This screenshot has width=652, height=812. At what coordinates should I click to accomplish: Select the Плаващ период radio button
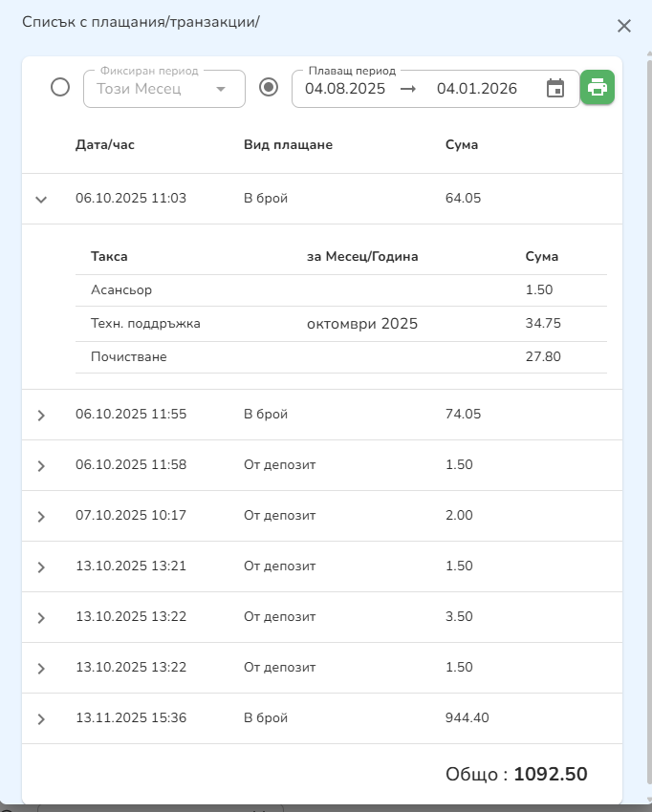tap(270, 88)
